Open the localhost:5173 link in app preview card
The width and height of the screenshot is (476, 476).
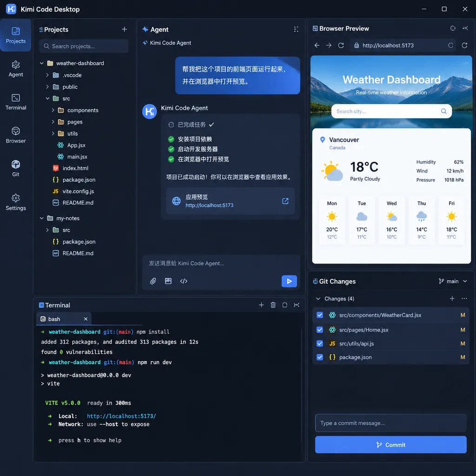[x=210, y=205]
